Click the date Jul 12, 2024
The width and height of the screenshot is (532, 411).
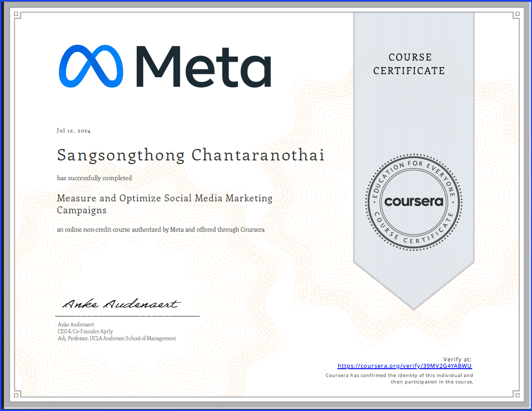pos(74,131)
